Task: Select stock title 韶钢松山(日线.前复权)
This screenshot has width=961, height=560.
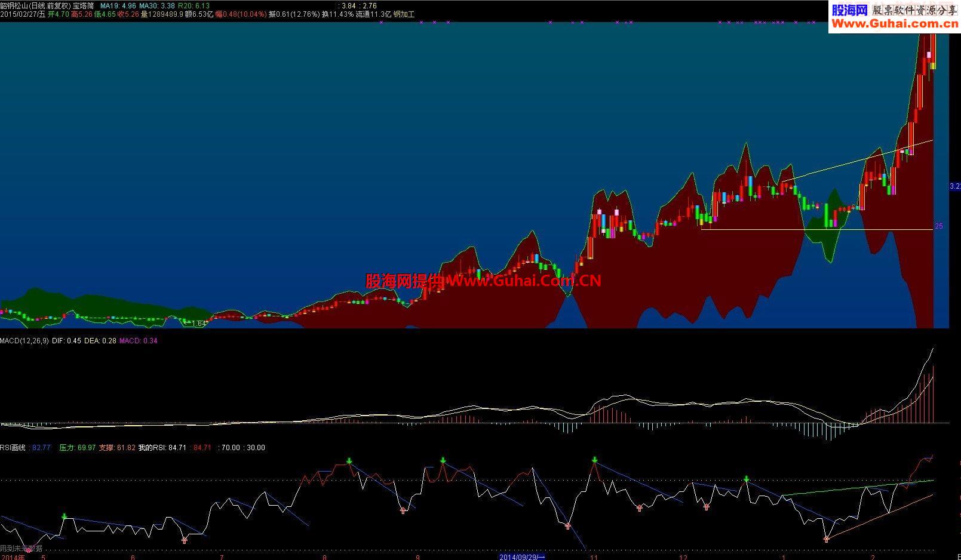Action: 35,5
